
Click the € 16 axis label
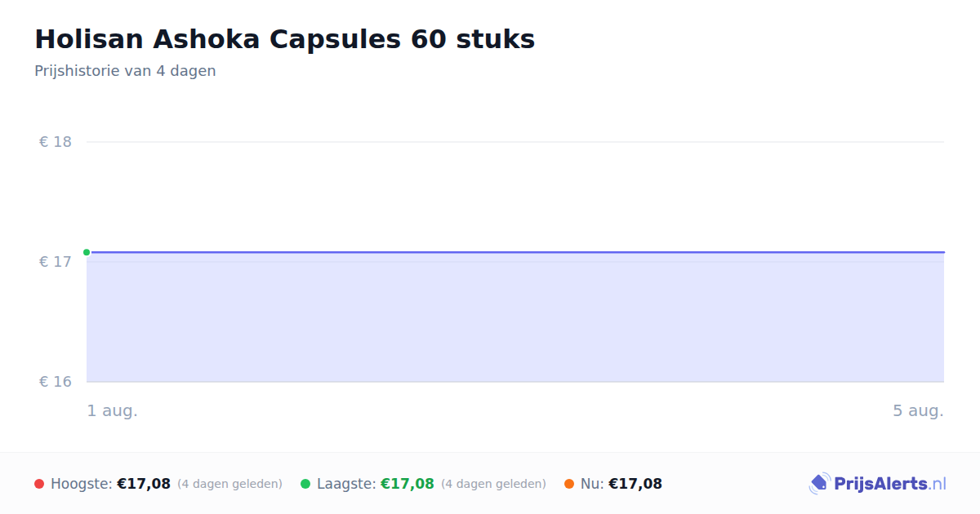pos(56,382)
